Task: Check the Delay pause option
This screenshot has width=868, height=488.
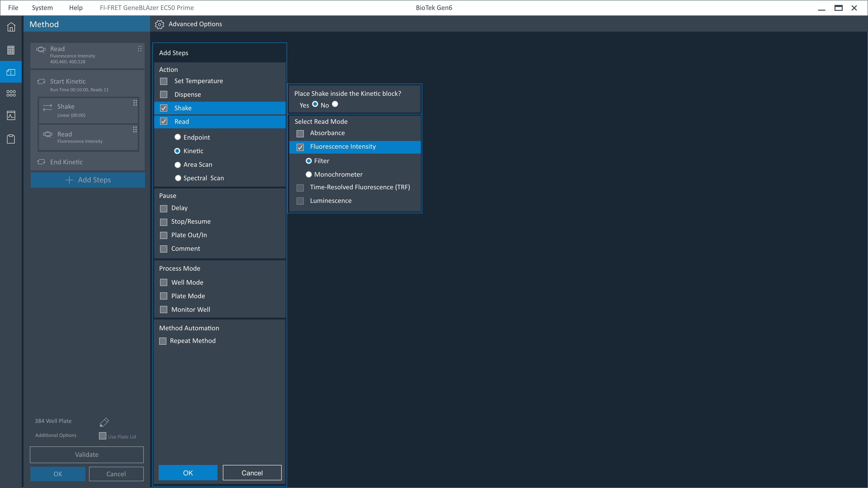Action: click(164, 209)
